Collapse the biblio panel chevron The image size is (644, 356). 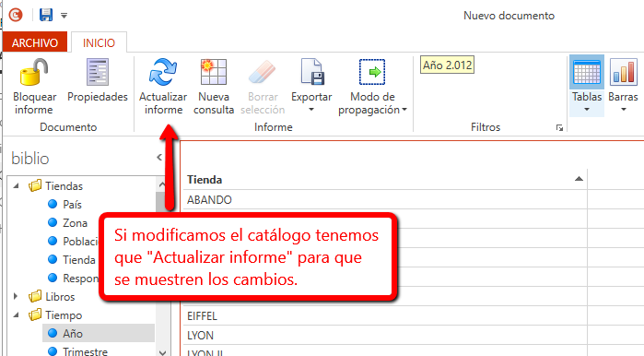pos(159,158)
